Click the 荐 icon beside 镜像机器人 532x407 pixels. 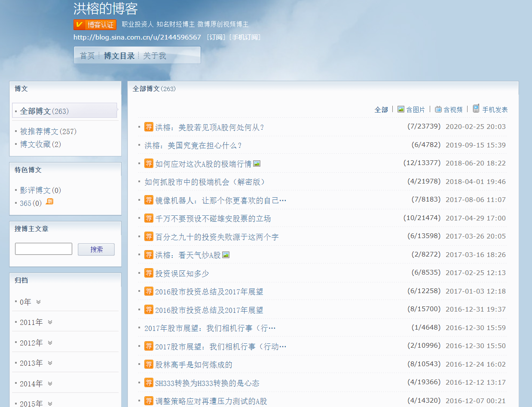pos(149,200)
